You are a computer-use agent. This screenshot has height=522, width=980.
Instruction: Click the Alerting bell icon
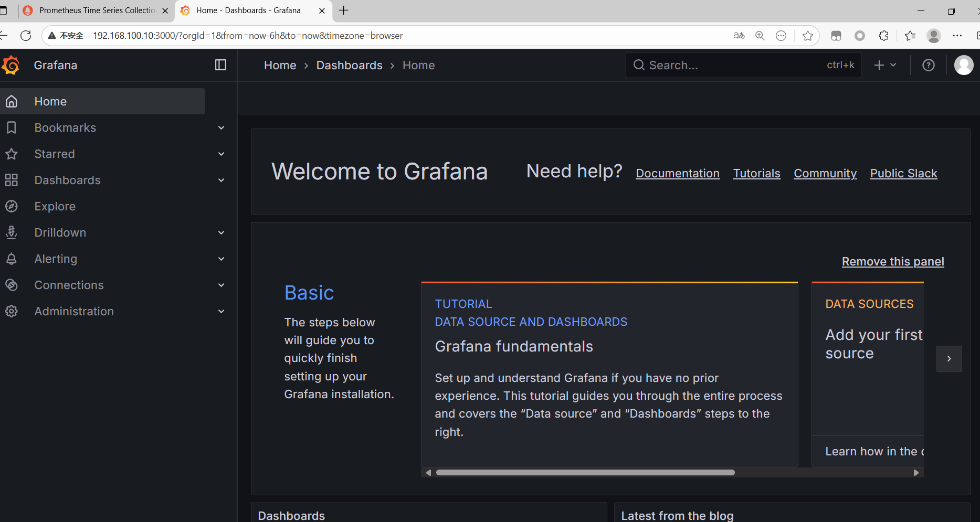coord(12,259)
